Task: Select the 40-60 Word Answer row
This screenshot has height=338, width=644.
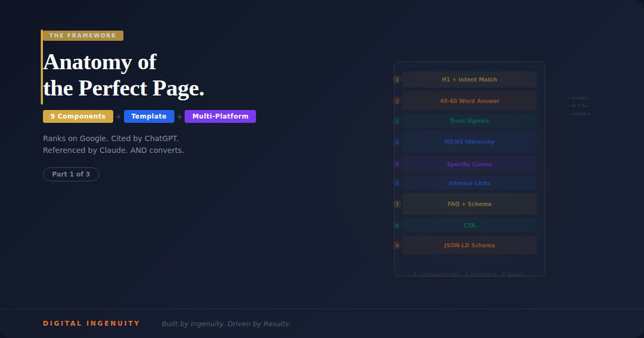Action: click(470, 100)
